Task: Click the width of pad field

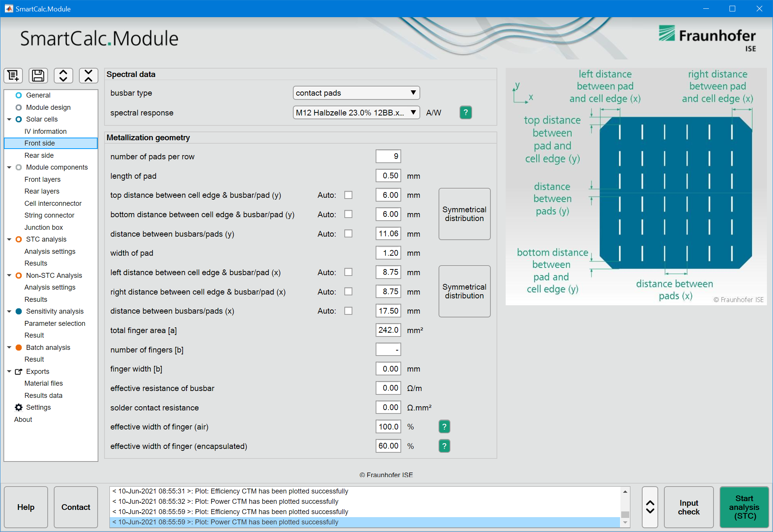Action: click(388, 253)
